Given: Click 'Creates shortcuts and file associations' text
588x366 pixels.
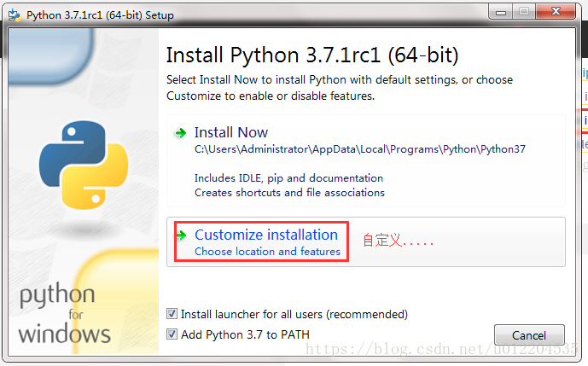Looking at the screenshot, I should coord(289,192).
